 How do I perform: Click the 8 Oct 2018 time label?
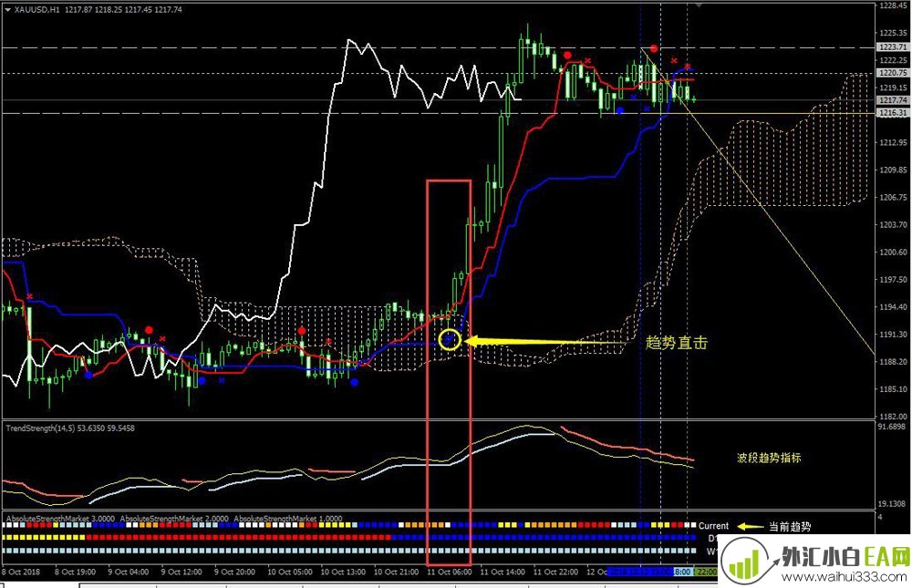22,572
